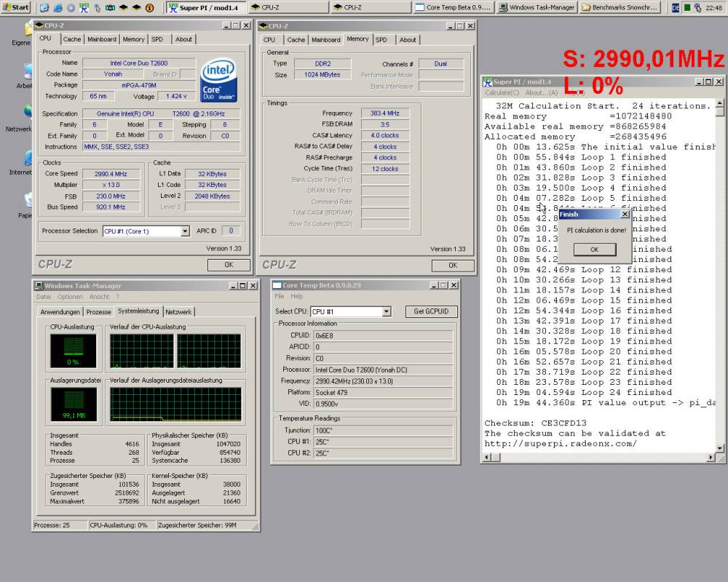Screen dimensions: 728x582
Task: Switch to Core Temp Beta taskbar button
Action: (x=454, y=7)
